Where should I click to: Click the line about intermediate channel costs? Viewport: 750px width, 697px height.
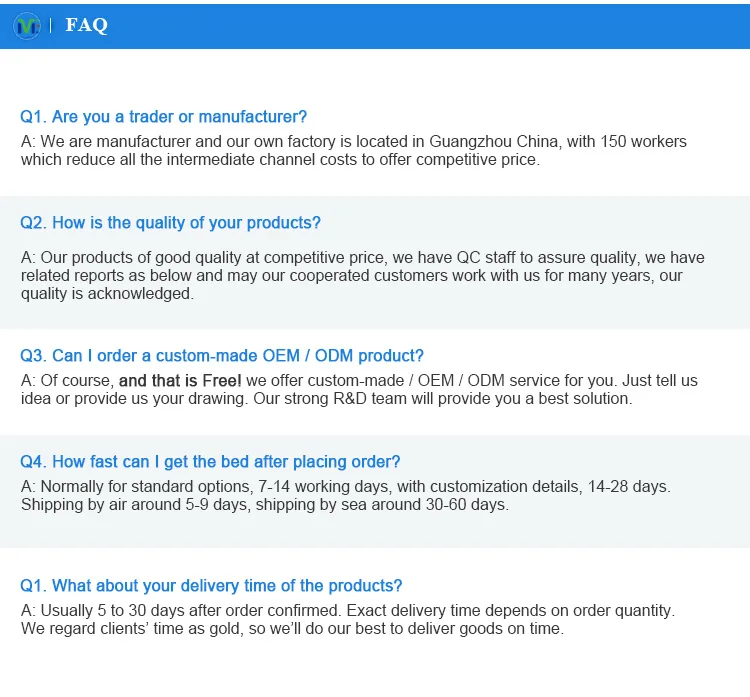click(x=280, y=159)
